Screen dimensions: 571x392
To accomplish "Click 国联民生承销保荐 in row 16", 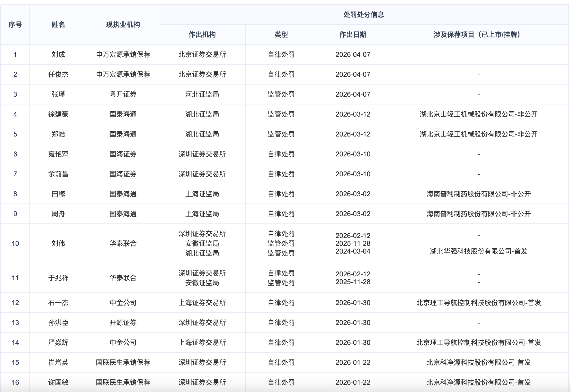I will pos(123,382).
